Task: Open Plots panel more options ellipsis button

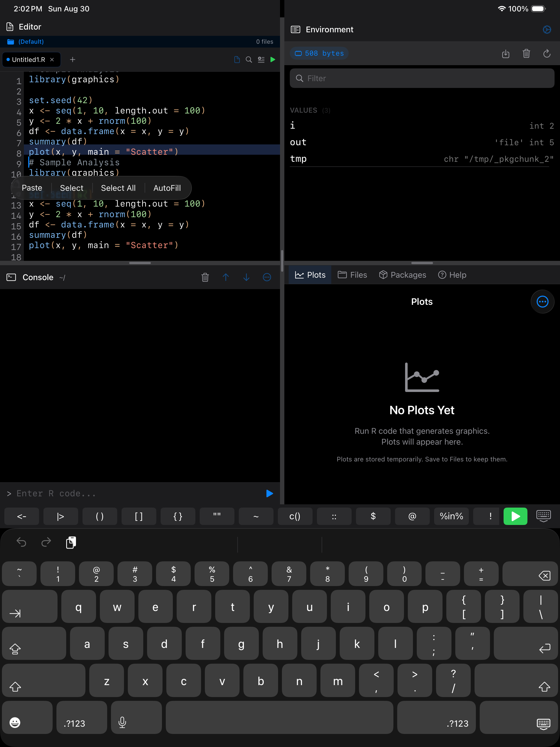Action: click(542, 302)
